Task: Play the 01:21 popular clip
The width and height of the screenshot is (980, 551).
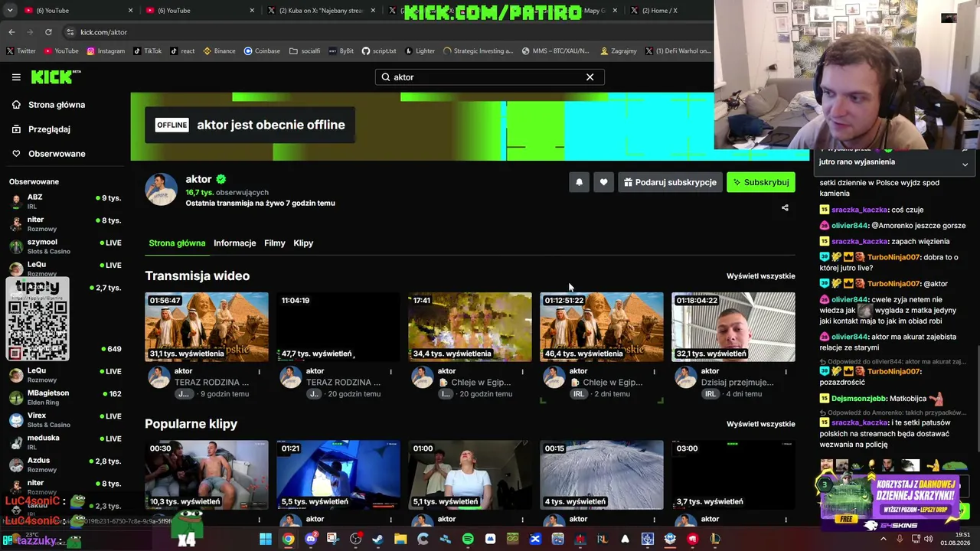Action: [x=338, y=474]
